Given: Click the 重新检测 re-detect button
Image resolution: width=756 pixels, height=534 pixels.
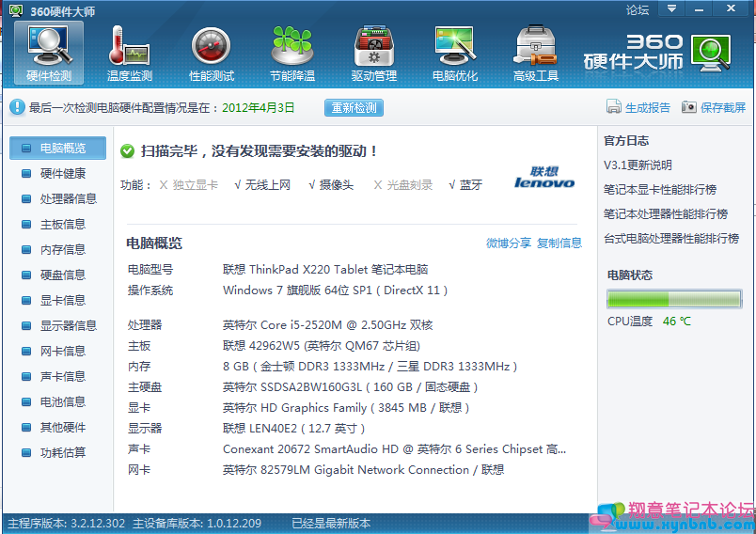Looking at the screenshot, I should point(354,107).
